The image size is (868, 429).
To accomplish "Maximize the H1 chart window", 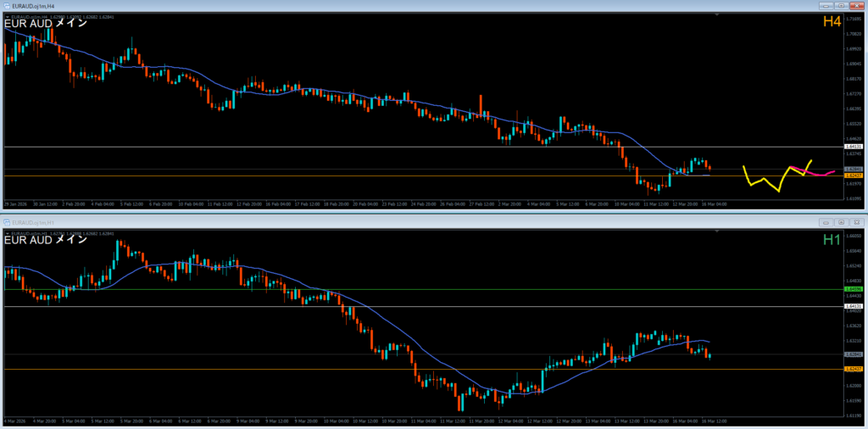I will pyautogui.click(x=843, y=222).
